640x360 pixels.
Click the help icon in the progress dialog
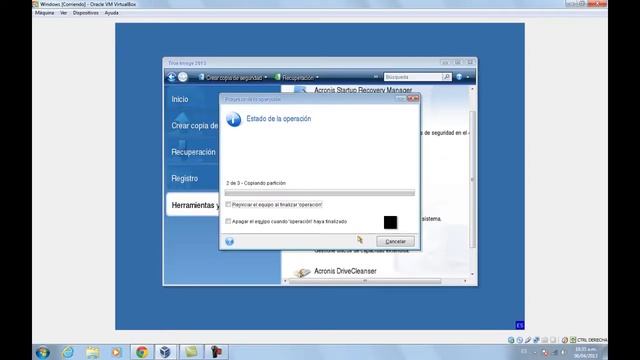(229, 242)
